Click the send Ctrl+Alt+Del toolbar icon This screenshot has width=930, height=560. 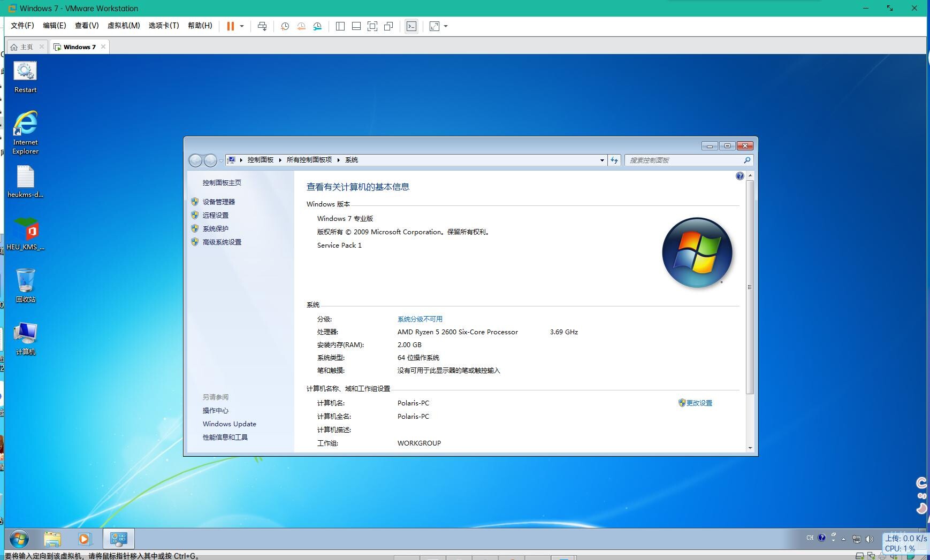[x=262, y=26]
